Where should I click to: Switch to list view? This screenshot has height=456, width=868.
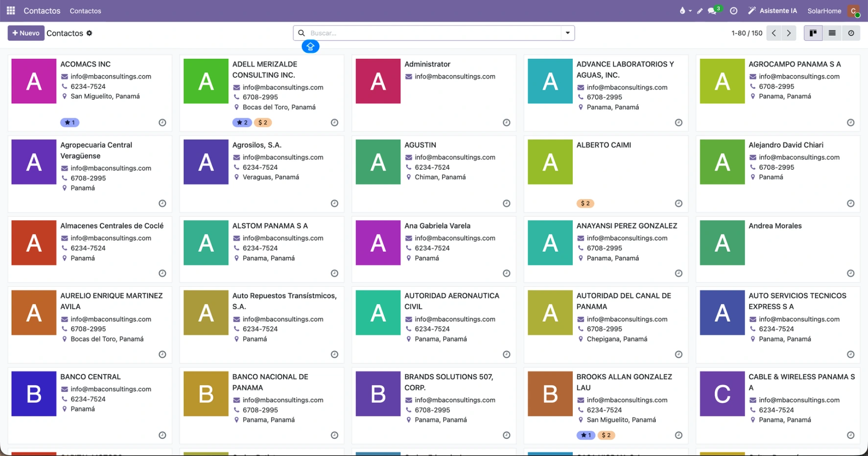[832, 33]
